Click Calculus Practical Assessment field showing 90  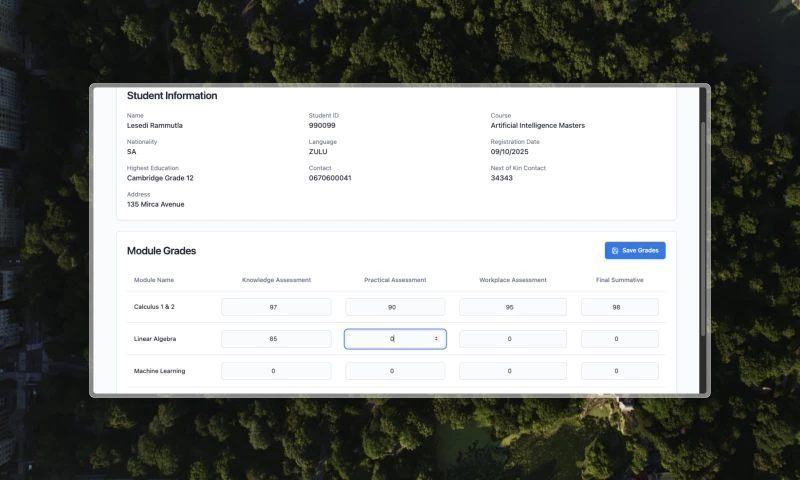tap(395, 307)
